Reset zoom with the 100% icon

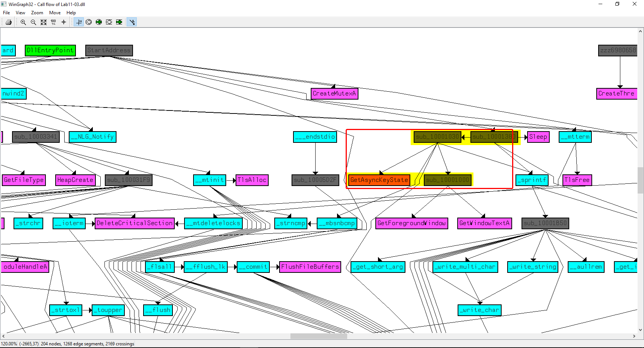coord(53,22)
